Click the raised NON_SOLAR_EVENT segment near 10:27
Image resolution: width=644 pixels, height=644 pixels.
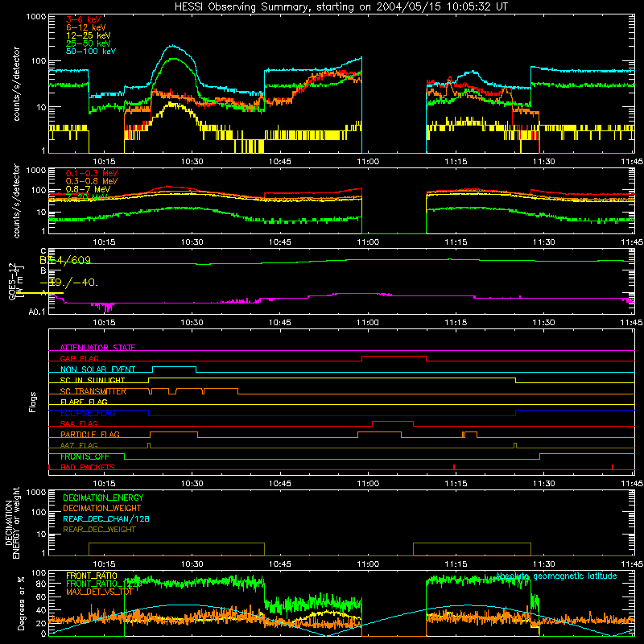pyautogui.click(x=174, y=367)
